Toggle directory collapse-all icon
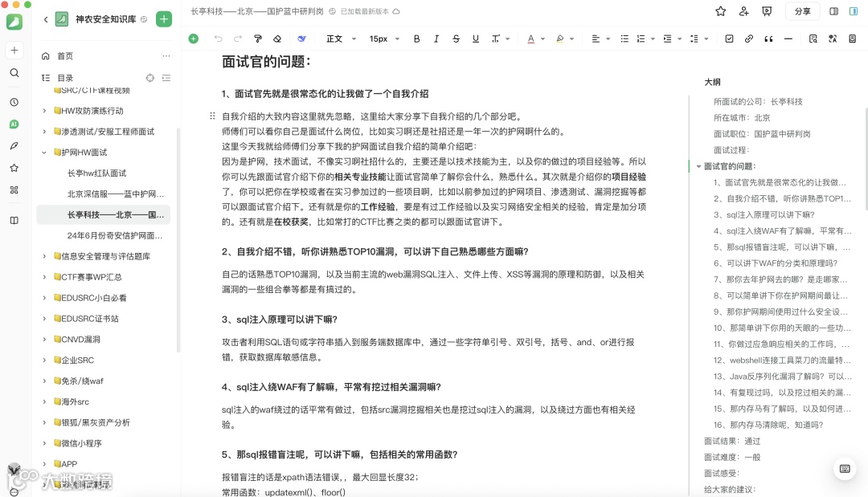The width and height of the screenshot is (868, 497). point(166,78)
